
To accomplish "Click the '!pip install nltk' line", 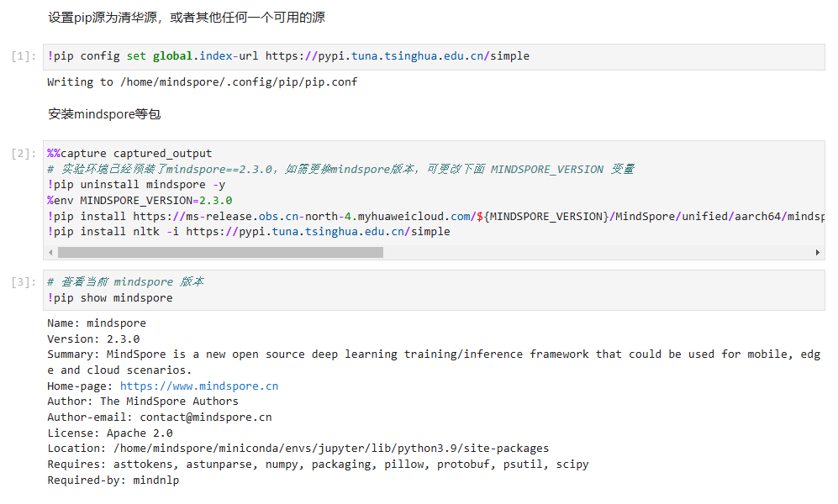I will tap(249, 232).
